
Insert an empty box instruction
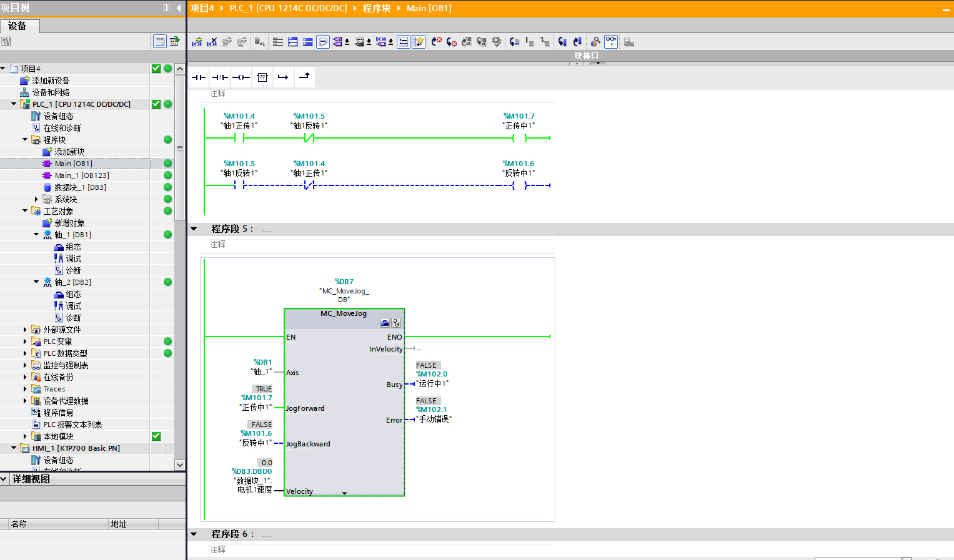(x=262, y=77)
